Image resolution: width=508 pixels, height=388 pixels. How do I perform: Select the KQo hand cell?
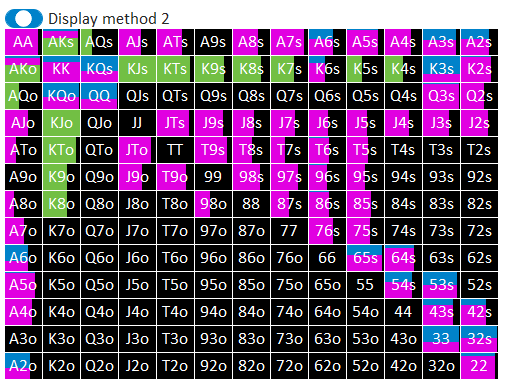[61, 96]
